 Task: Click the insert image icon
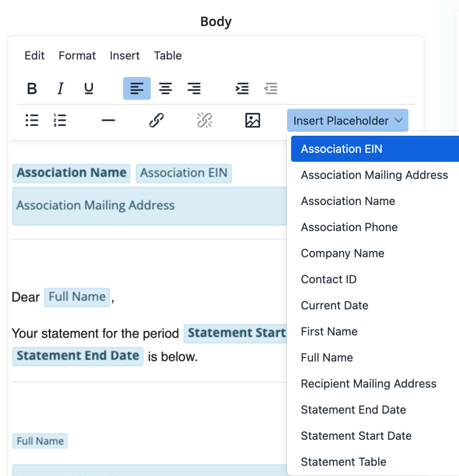(x=253, y=120)
